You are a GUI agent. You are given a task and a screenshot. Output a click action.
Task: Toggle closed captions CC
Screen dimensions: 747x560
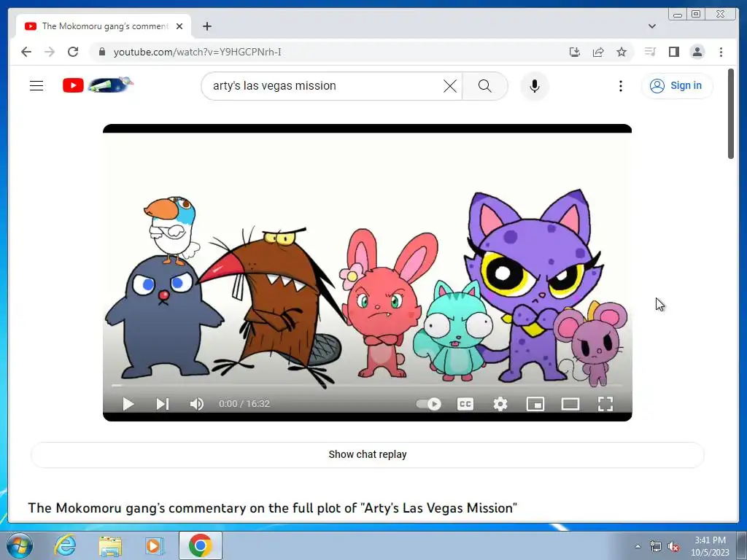[x=465, y=404]
